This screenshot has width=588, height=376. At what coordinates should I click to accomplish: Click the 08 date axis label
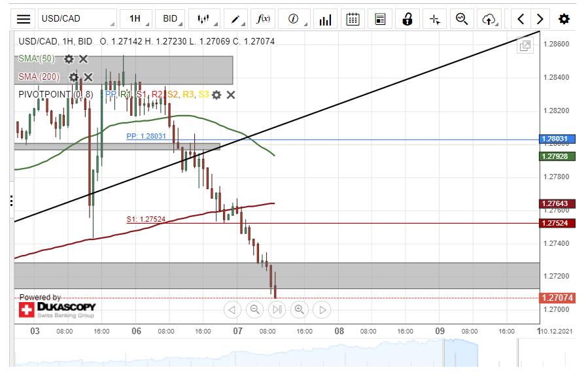click(x=339, y=332)
